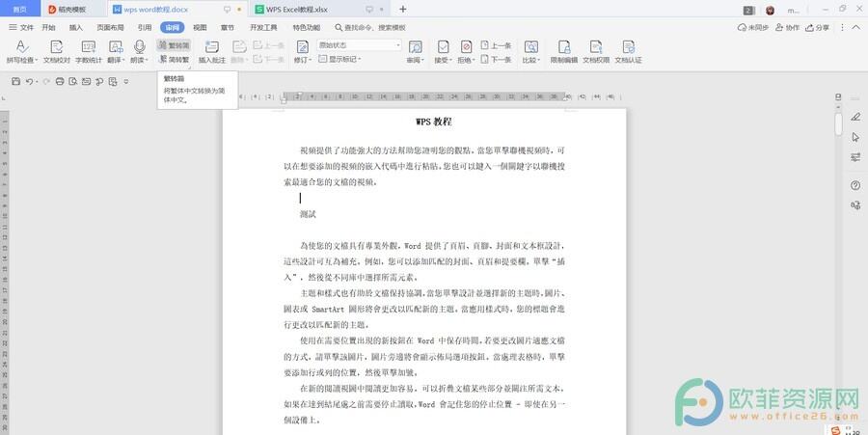Go to 上一条 previous revision
Screen dimensions: 868x435
pyautogui.click(x=496, y=45)
